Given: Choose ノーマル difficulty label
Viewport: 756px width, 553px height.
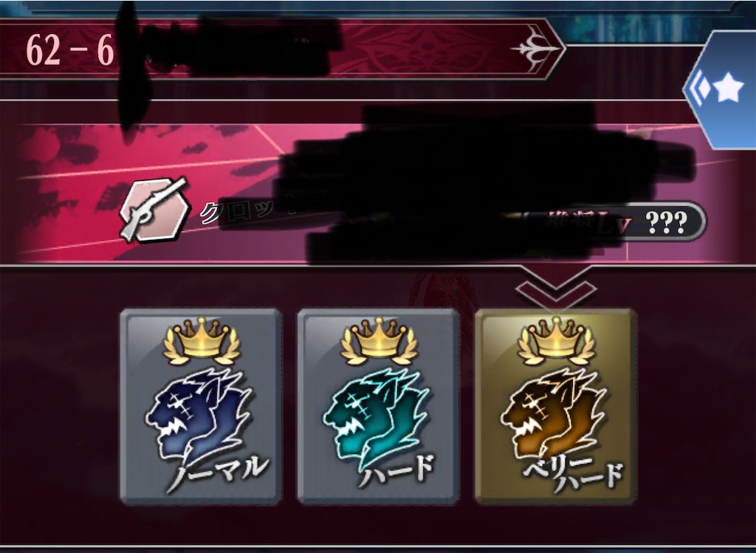Looking at the screenshot, I should [219, 472].
